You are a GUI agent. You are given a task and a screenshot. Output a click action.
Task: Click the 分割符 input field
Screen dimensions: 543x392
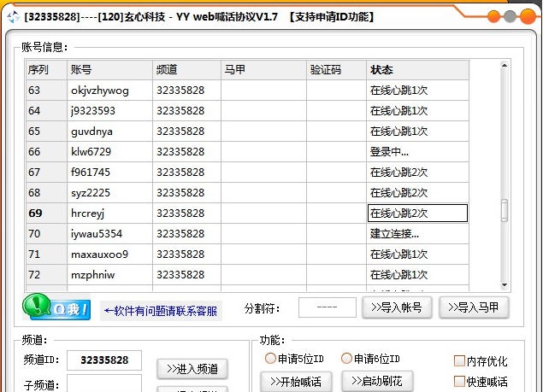coord(328,307)
